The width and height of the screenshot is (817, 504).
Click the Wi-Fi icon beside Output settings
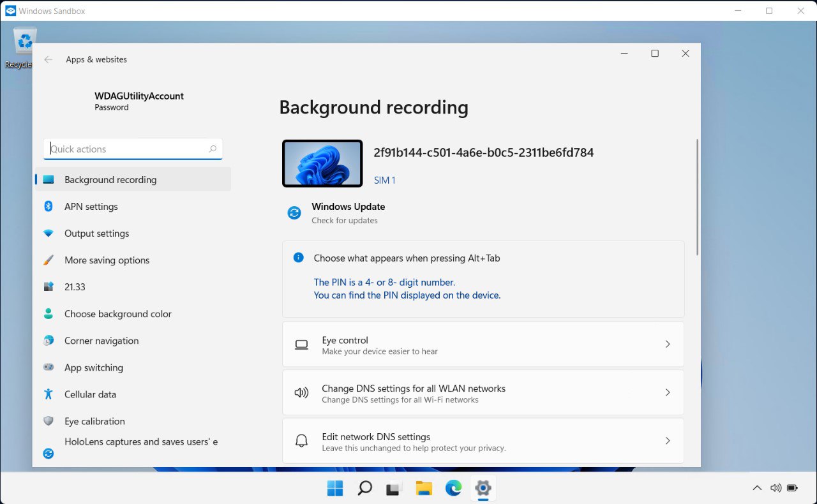[x=49, y=233]
